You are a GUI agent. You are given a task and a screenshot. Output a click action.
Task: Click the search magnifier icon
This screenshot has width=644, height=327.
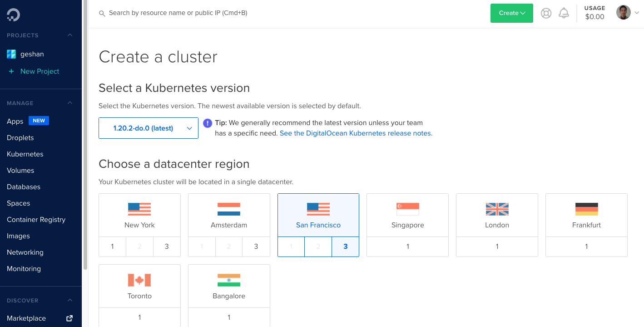[x=102, y=13]
